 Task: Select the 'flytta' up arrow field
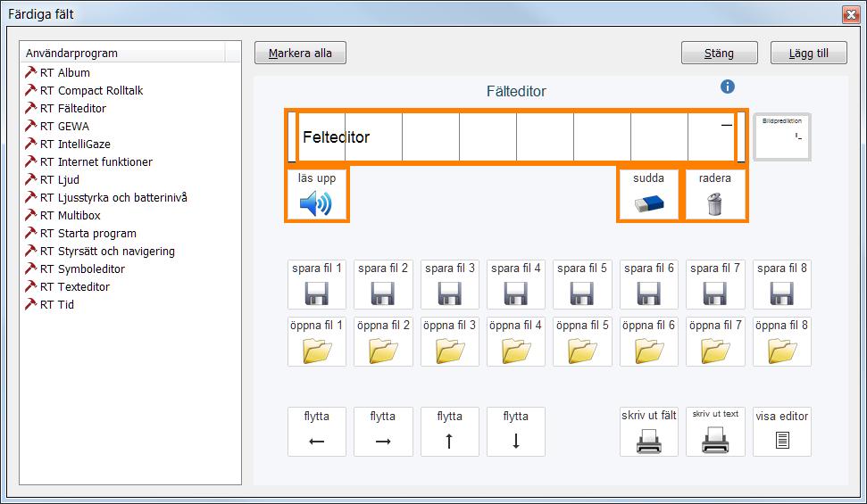tap(449, 432)
